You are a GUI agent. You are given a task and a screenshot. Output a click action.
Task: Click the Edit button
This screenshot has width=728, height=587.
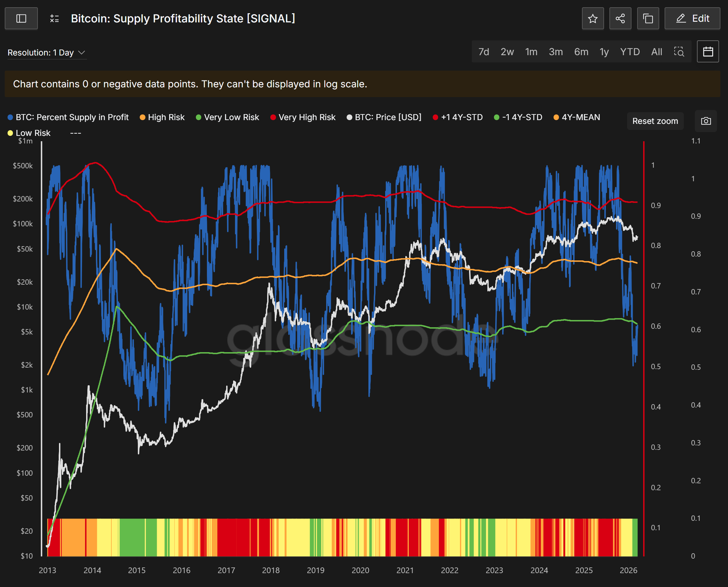point(692,18)
